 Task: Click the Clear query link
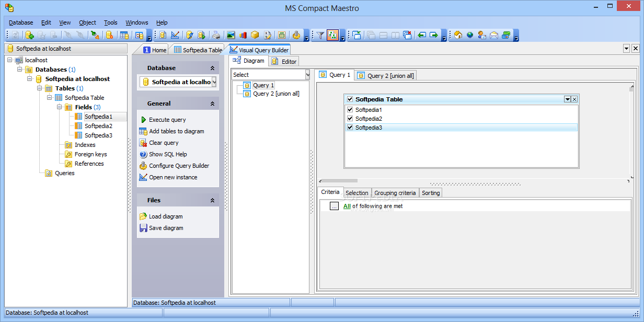[164, 143]
